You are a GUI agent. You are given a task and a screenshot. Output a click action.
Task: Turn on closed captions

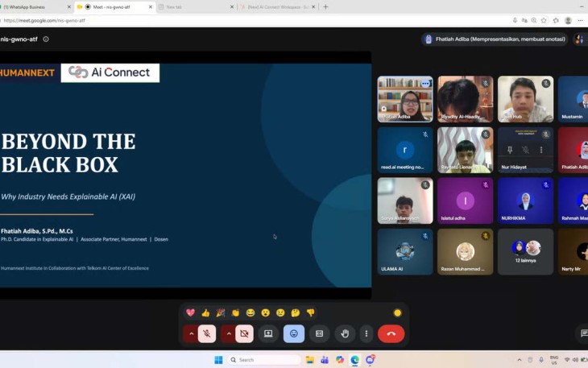[319, 333]
